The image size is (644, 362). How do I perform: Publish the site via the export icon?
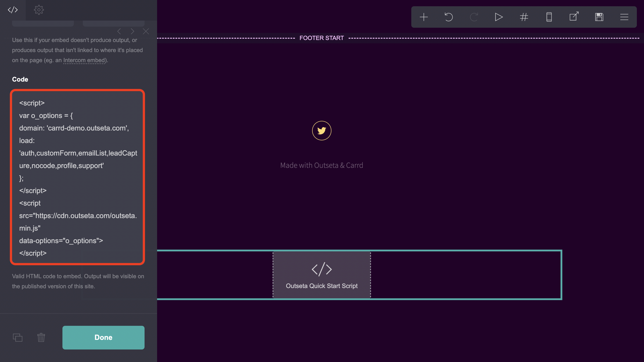574,17
